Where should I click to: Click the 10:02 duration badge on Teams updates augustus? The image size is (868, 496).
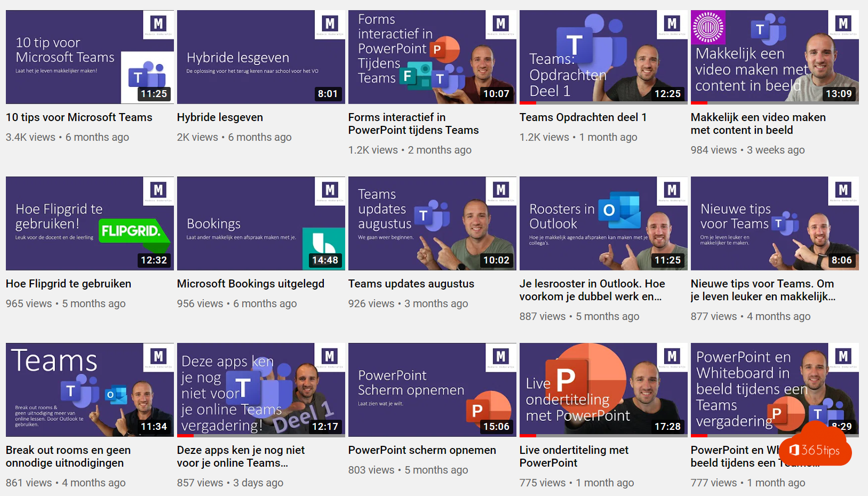click(496, 260)
